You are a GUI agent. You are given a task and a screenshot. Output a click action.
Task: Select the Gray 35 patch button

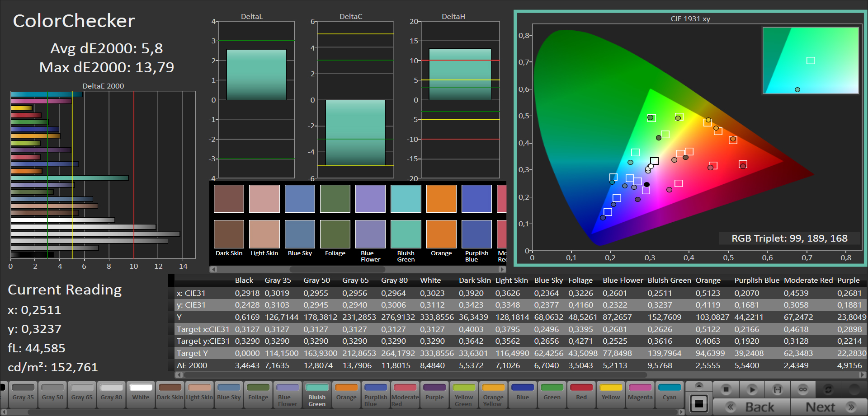point(23,395)
